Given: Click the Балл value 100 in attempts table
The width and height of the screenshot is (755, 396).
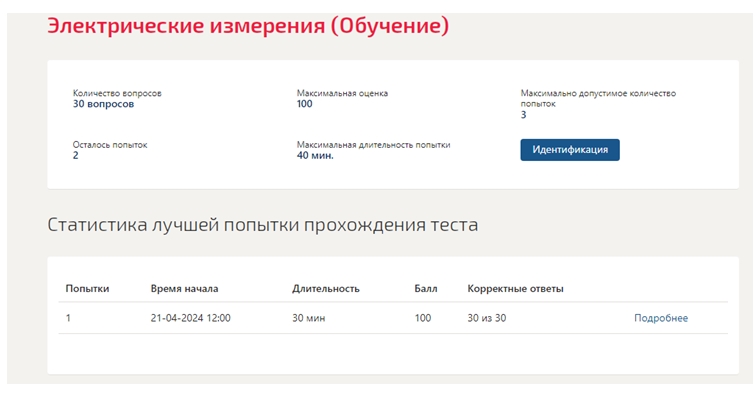Looking at the screenshot, I should pyautogui.click(x=423, y=318).
